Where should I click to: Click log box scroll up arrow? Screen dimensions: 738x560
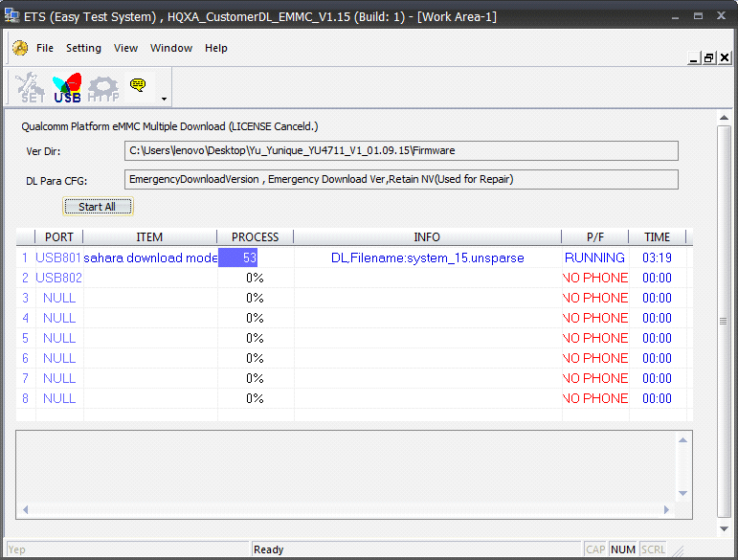682,440
